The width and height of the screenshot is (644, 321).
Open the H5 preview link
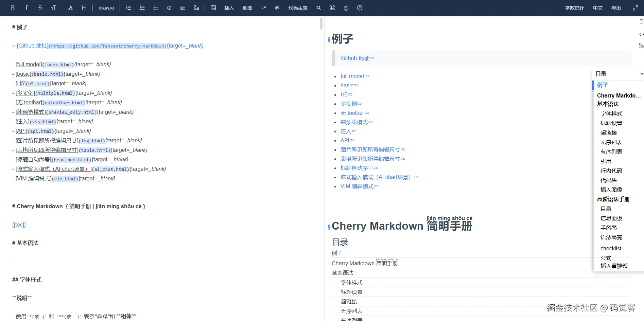tap(346, 94)
